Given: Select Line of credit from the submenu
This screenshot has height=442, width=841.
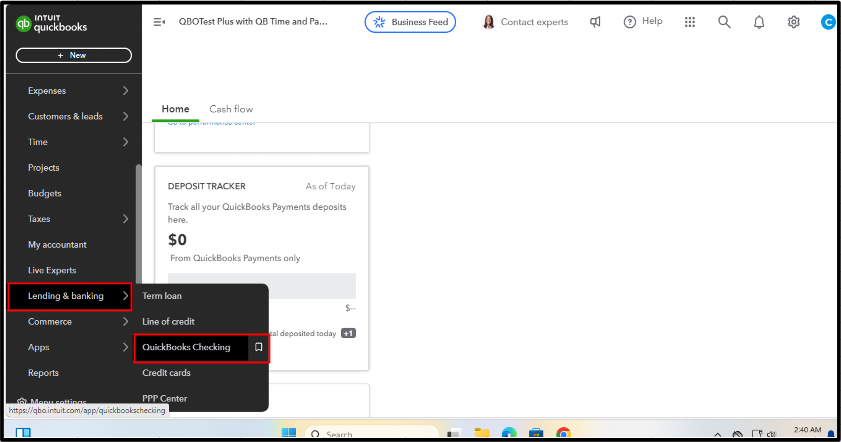Looking at the screenshot, I should point(168,322).
